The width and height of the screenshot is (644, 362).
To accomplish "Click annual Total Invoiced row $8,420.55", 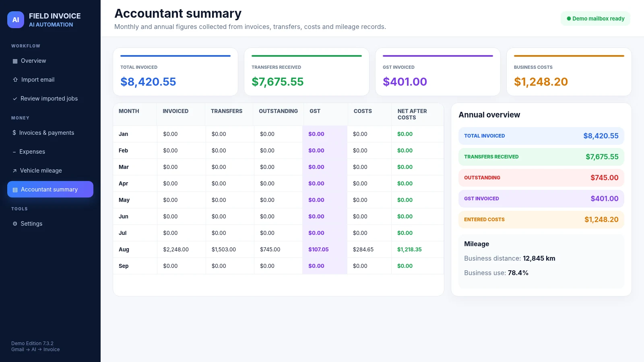I will pos(541,136).
